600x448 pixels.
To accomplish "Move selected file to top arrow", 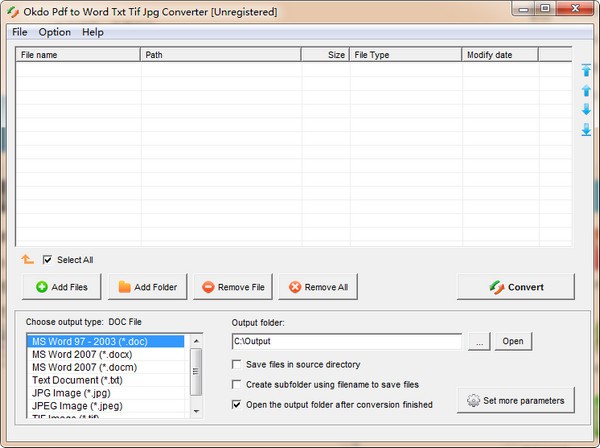I will click(x=586, y=70).
